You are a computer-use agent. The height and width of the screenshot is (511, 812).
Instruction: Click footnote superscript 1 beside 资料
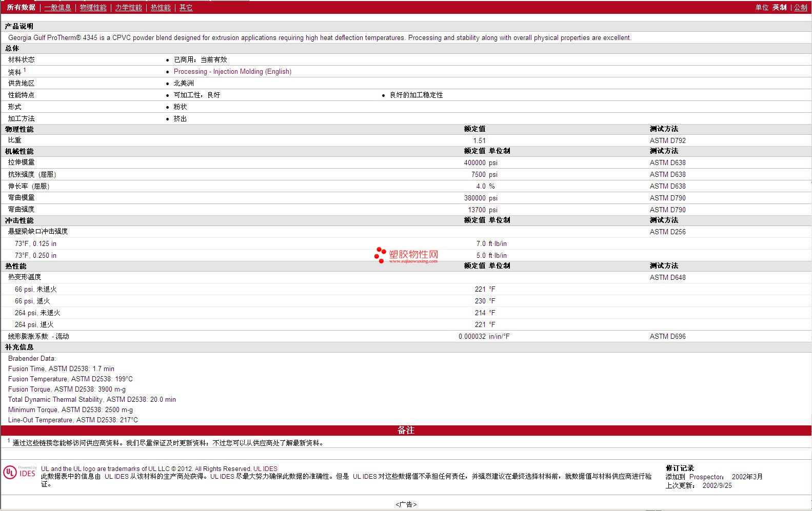pos(25,70)
